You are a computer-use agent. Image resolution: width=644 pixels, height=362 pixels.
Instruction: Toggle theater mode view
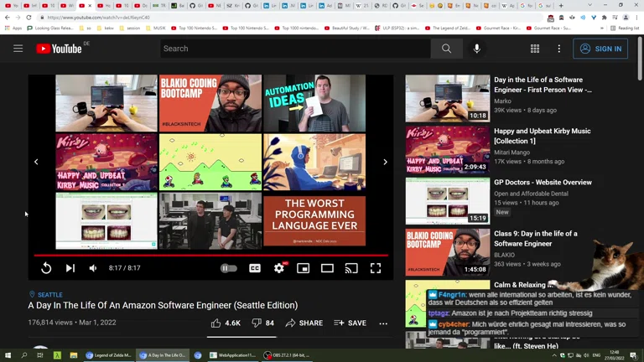(x=328, y=268)
